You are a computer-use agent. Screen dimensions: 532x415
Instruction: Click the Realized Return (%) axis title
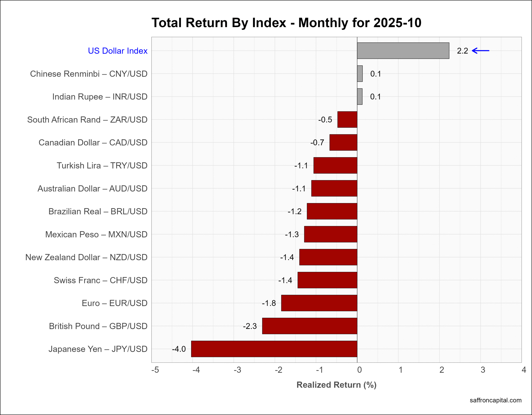coord(336,385)
